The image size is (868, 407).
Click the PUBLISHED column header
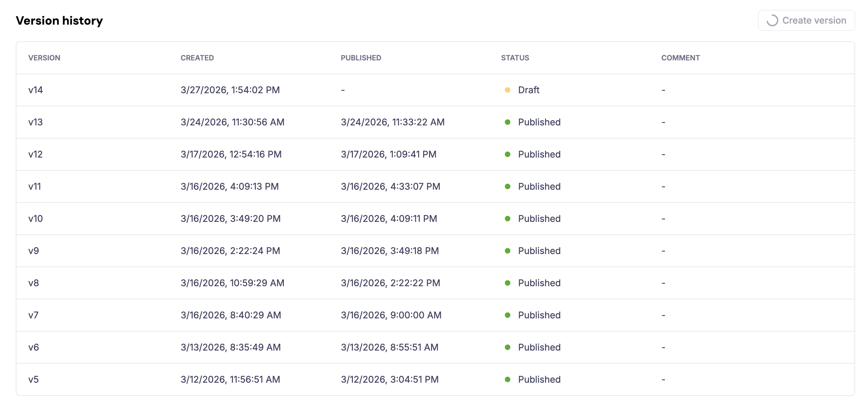pos(361,57)
